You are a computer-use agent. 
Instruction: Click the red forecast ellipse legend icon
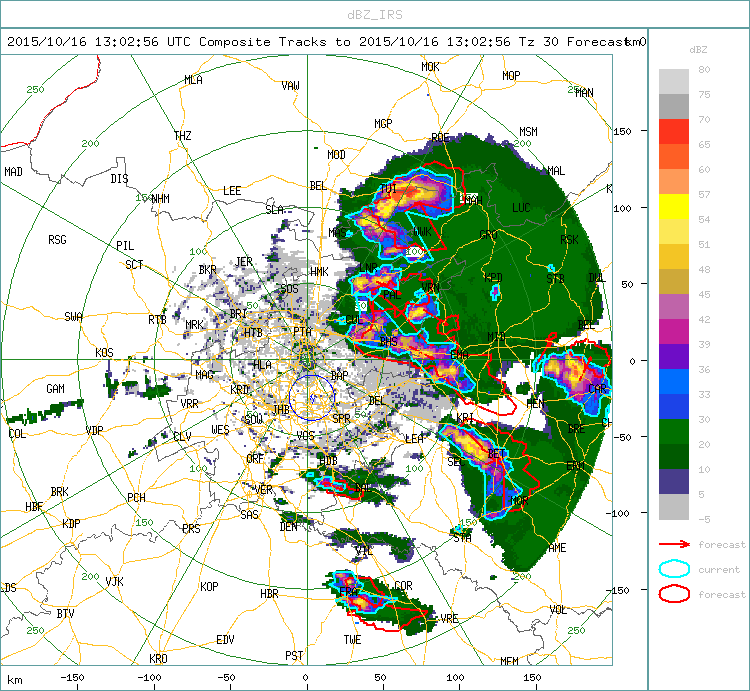(674, 594)
